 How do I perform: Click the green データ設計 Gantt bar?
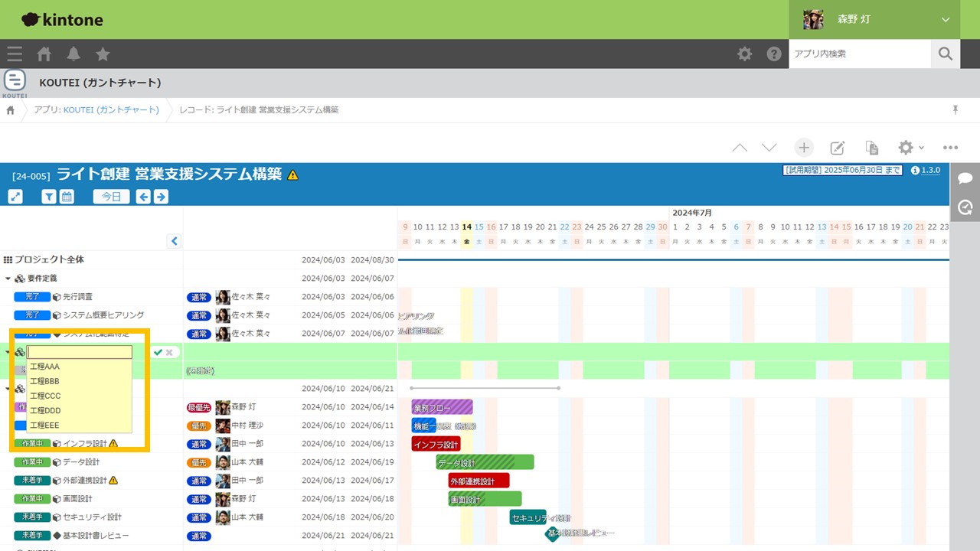point(485,462)
